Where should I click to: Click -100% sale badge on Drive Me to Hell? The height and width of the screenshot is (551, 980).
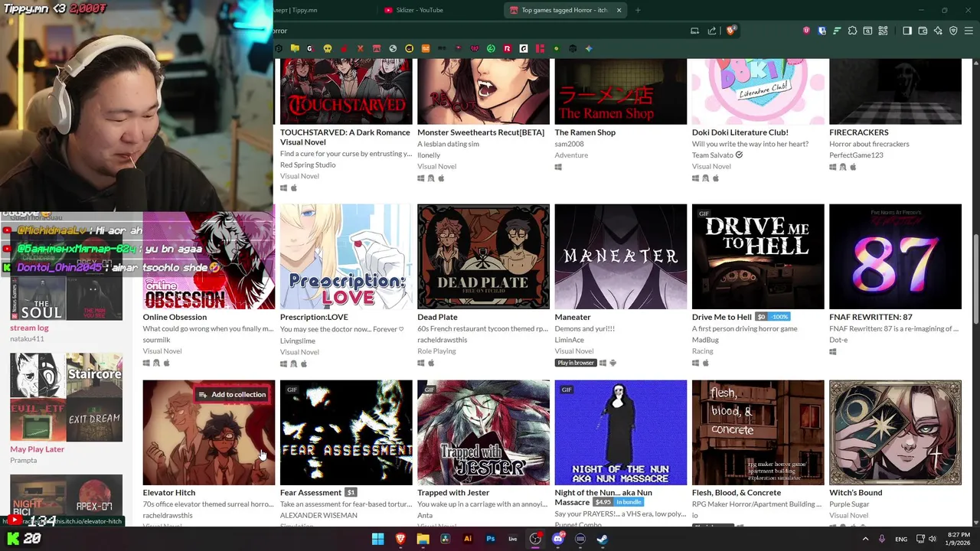point(779,317)
